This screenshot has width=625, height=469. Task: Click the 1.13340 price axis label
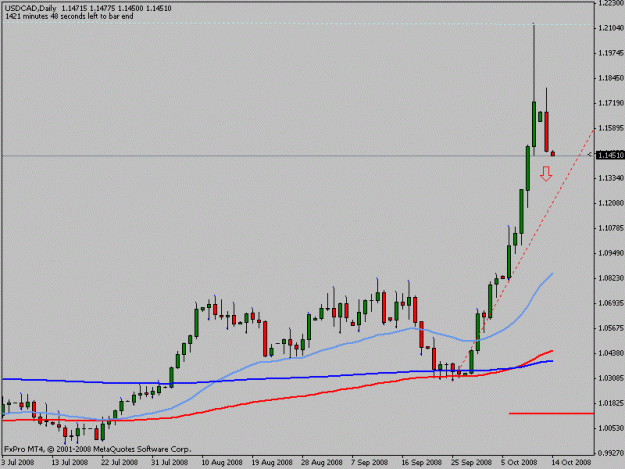pos(611,178)
